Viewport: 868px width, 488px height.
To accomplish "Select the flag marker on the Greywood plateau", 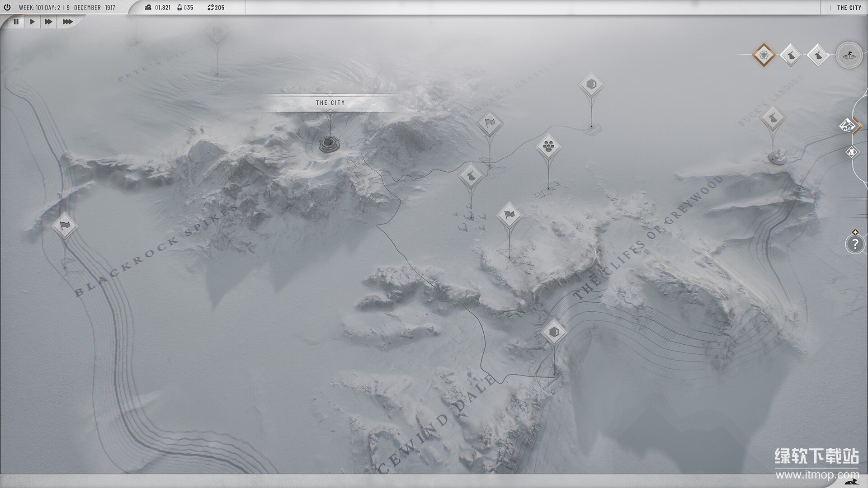I will click(x=509, y=215).
